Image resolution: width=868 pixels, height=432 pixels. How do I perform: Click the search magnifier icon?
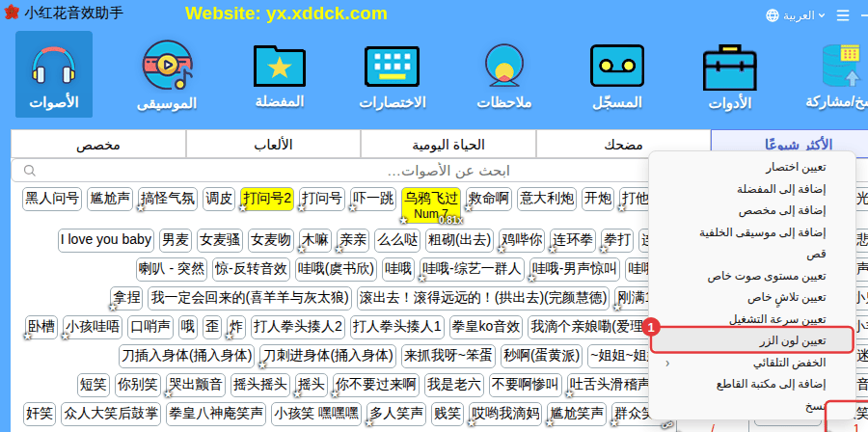(x=30, y=171)
